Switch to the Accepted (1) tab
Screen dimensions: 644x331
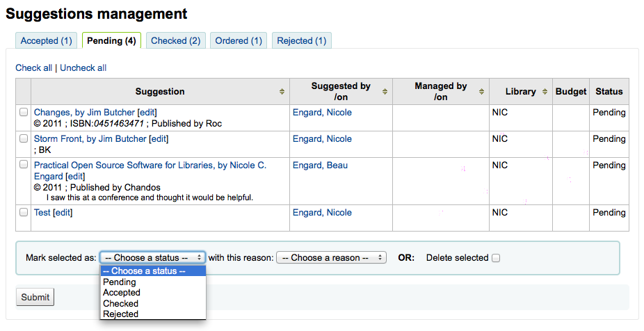(46, 40)
